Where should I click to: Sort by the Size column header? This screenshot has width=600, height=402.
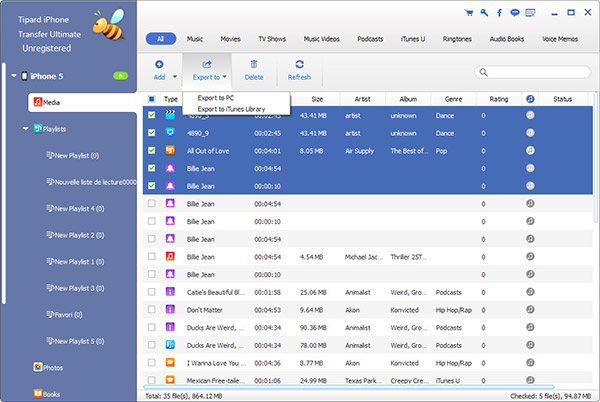tap(317, 99)
